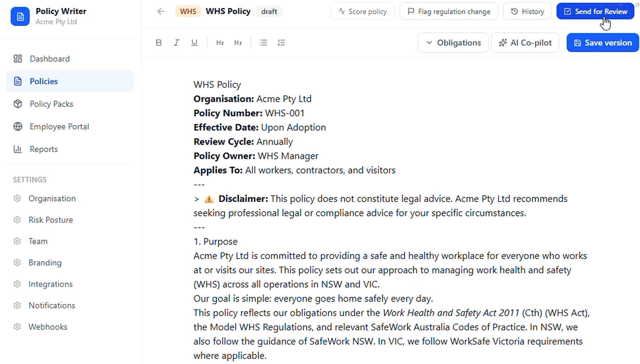
Task: Click the Score policy button
Action: 363,11
